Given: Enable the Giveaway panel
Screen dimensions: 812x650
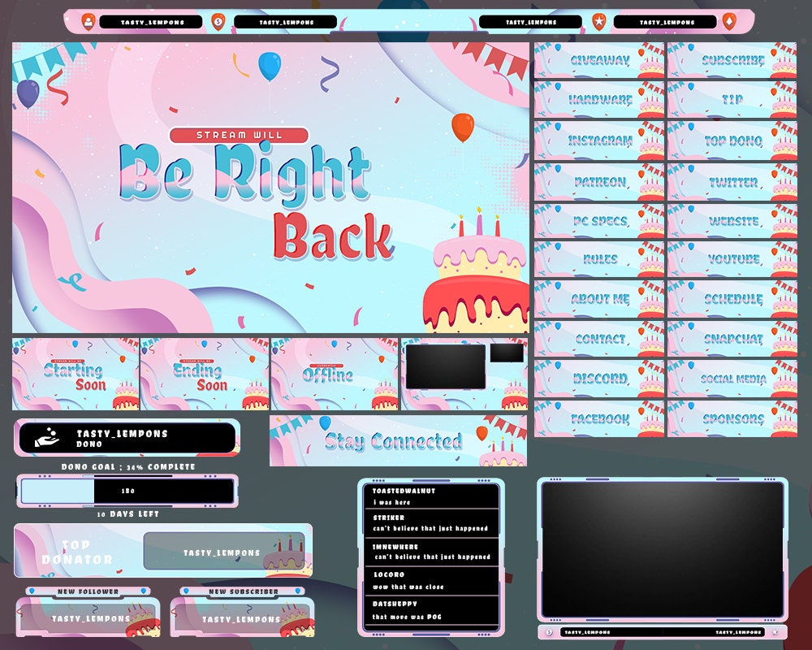Looking at the screenshot, I should coord(599,59).
